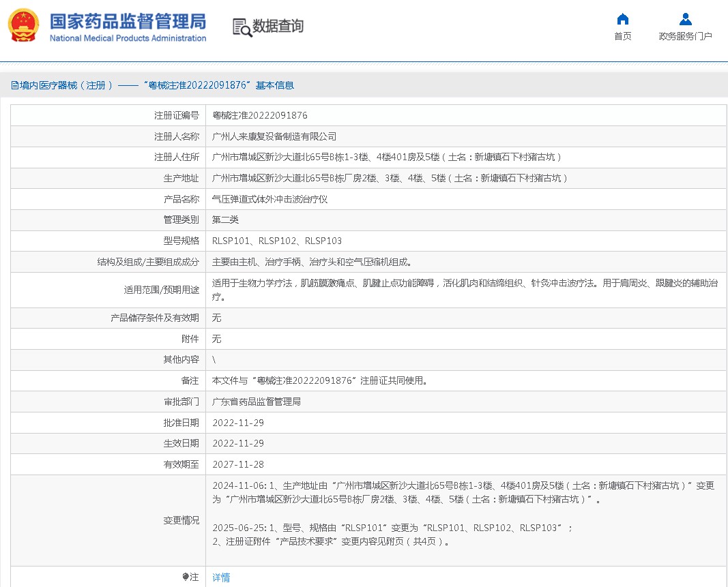Open the 首页 menu label

point(622,36)
